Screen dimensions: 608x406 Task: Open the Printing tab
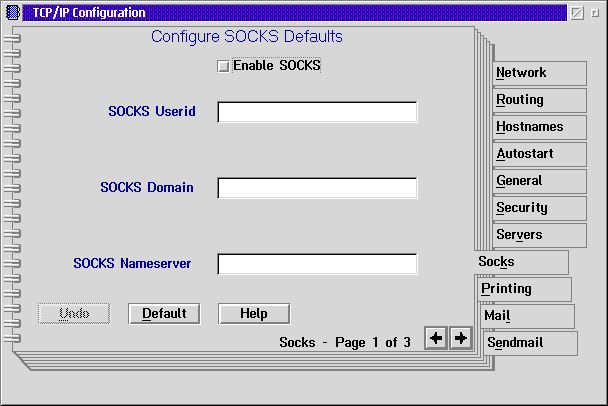pos(524,289)
